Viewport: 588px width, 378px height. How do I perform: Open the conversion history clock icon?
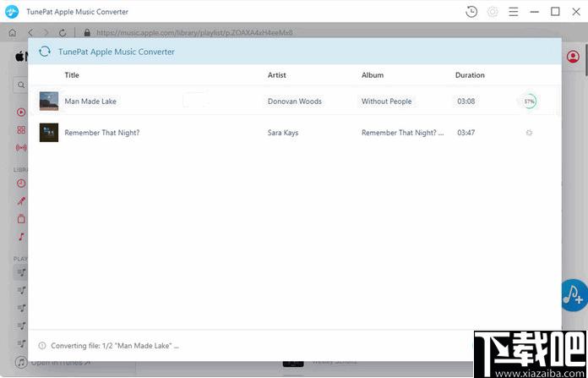pos(471,12)
